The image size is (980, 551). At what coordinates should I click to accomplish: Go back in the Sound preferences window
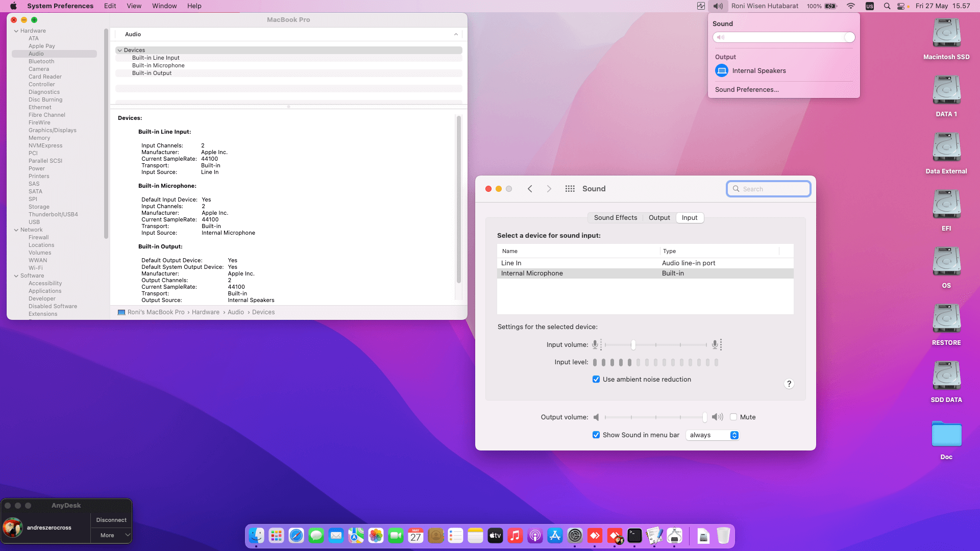(530, 189)
